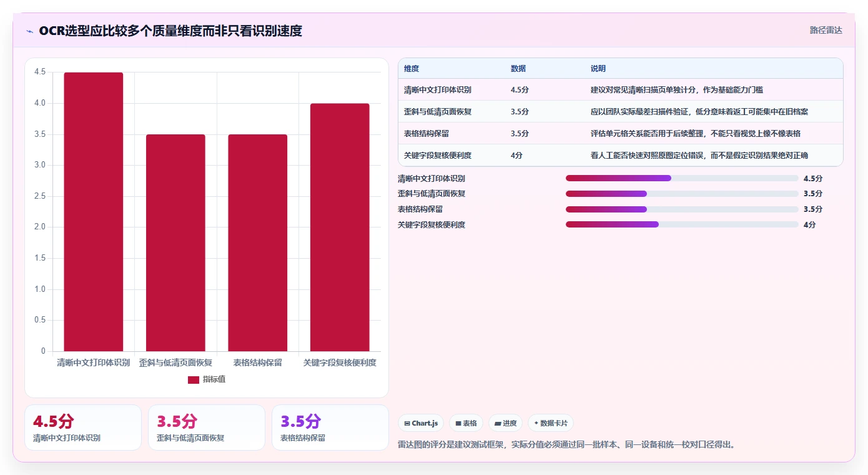Select the 表格 chip
Viewport: 868px width, 475px height.
click(x=466, y=423)
